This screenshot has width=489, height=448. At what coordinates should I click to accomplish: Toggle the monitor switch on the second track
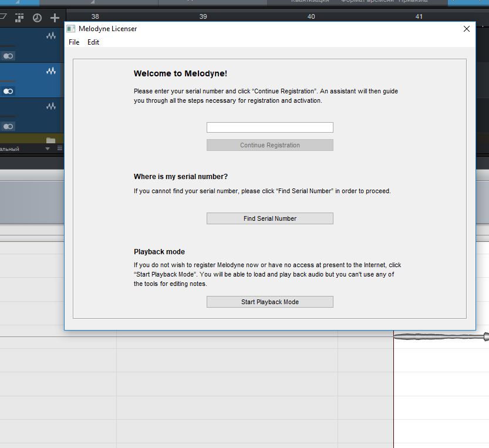click(8, 92)
